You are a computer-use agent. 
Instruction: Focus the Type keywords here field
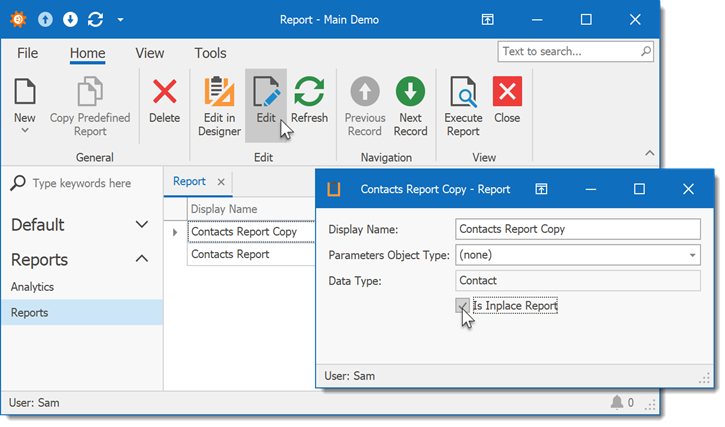(81, 183)
